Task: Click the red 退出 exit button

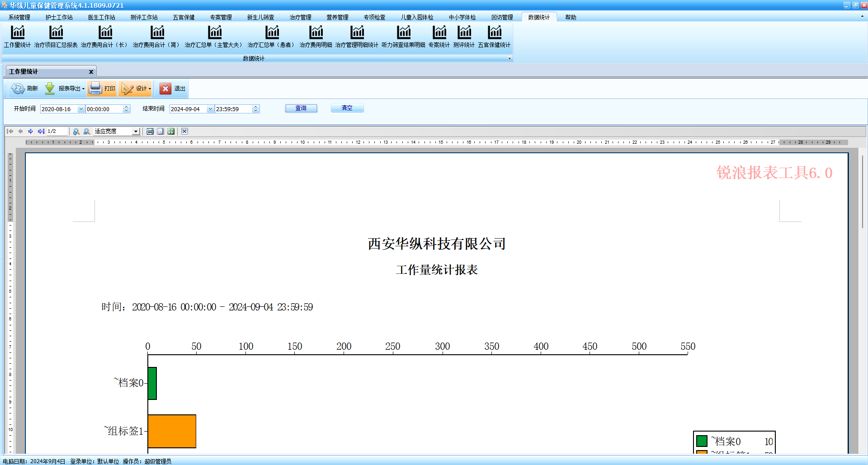Action: (173, 89)
